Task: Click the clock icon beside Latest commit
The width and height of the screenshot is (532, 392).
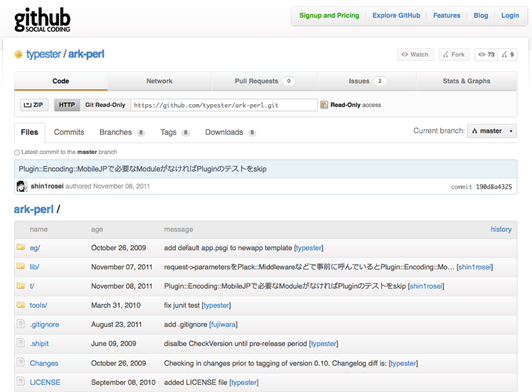Action: coord(17,152)
